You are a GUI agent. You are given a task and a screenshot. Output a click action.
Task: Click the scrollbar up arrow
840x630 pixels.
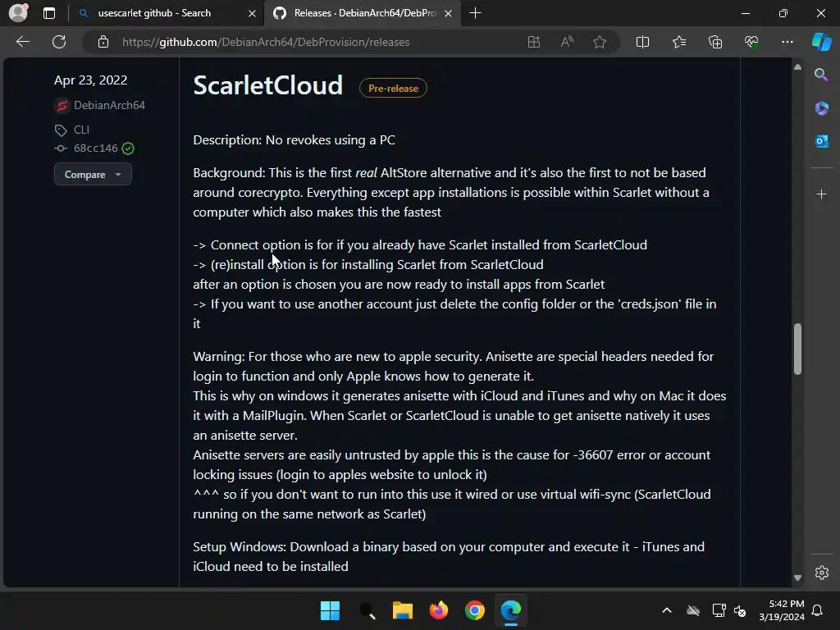click(x=797, y=67)
